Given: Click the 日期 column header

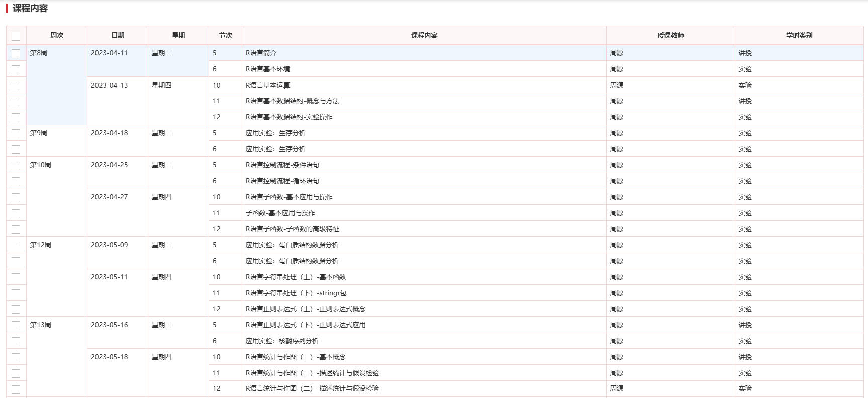Looking at the screenshot, I should tap(118, 35).
